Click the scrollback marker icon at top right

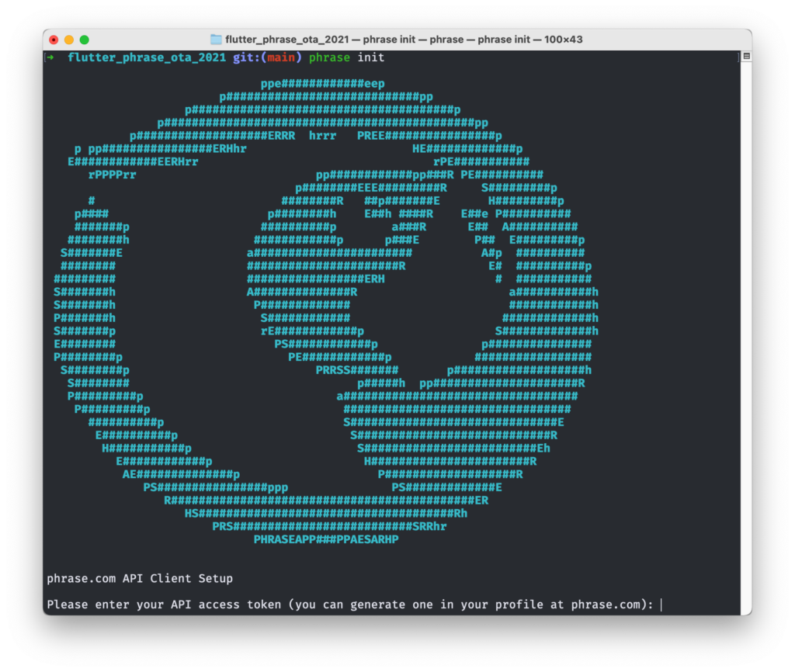click(746, 56)
